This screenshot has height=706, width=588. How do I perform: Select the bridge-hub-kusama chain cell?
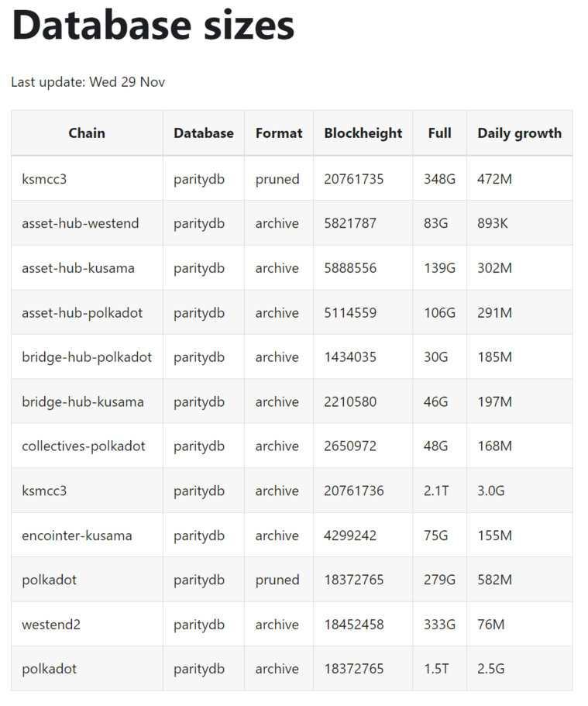click(x=83, y=402)
